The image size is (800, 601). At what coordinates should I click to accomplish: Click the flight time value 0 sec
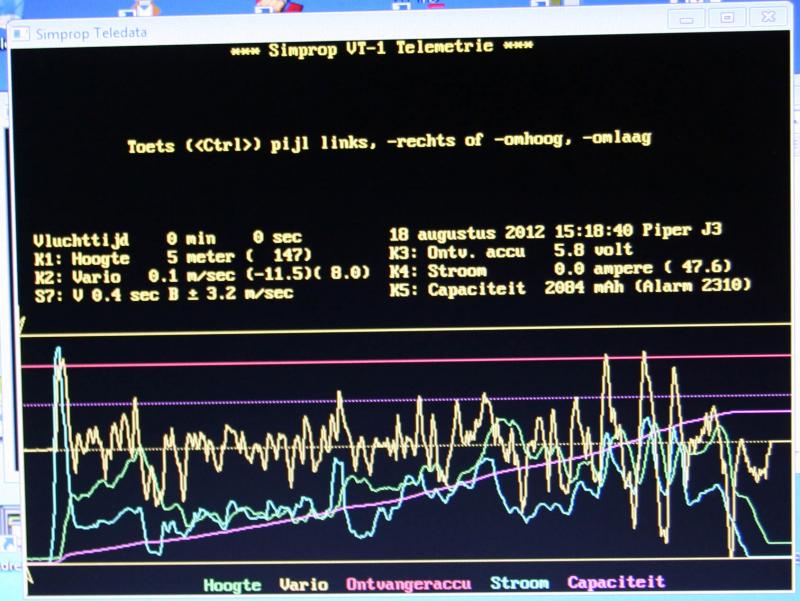point(277,237)
